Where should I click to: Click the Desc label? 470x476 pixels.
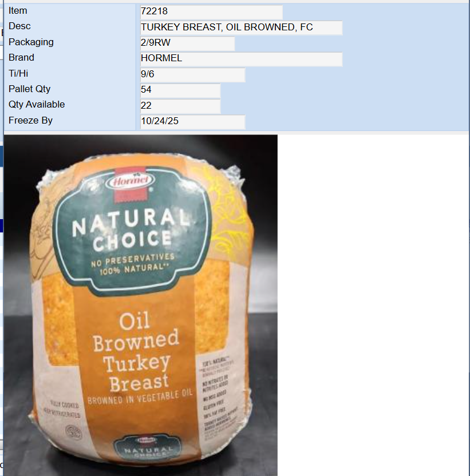(x=19, y=26)
